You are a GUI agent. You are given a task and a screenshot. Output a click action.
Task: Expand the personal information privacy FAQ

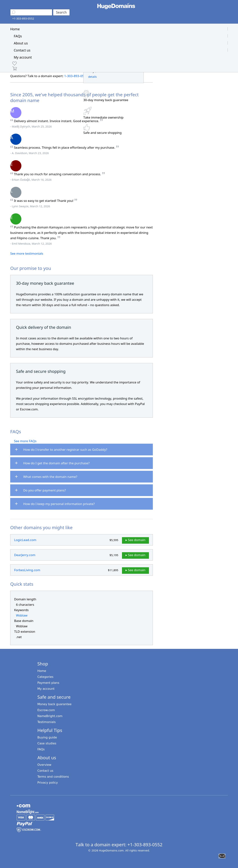[81, 504]
